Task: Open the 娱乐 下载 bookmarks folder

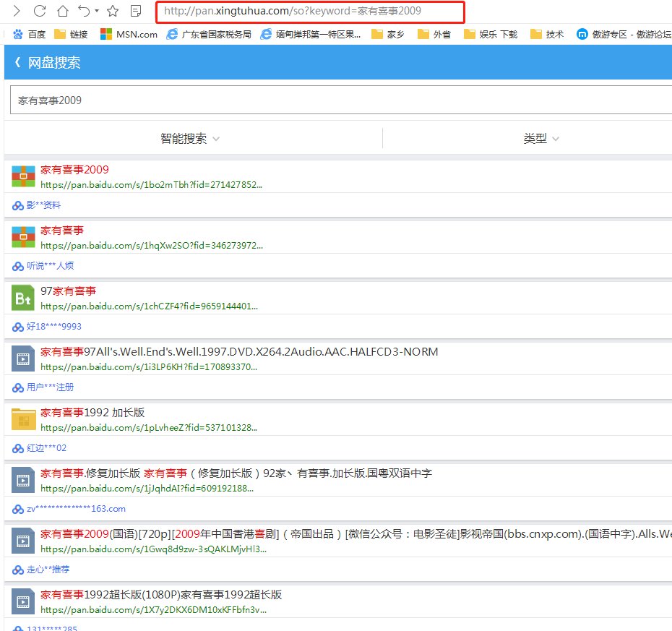Action: 490,33
